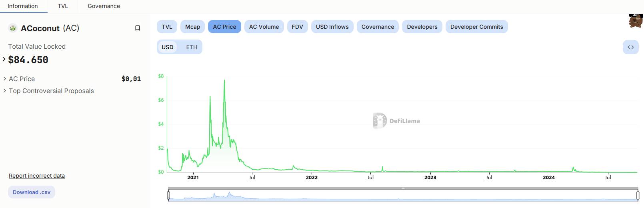Switch to the Governance tab
644x208 pixels.
pyautogui.click(x=104, y=6)
